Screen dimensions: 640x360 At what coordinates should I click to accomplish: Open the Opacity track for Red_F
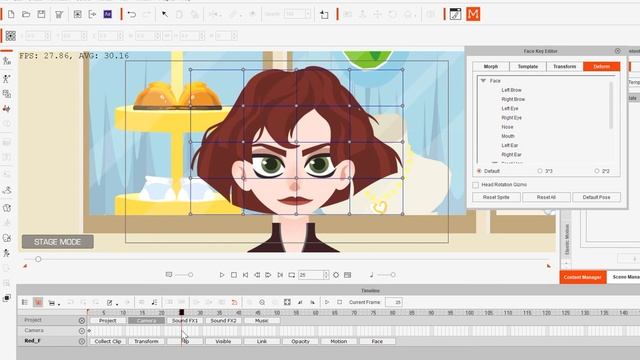tap(300, 341)
